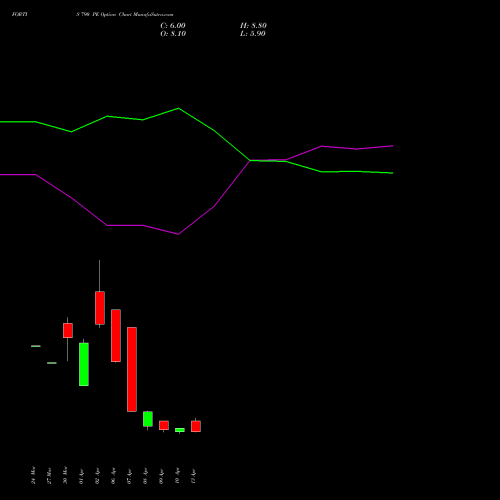Click the green candle for 08 Apr
Screen dimensions: 500x500
pos(148,419)
